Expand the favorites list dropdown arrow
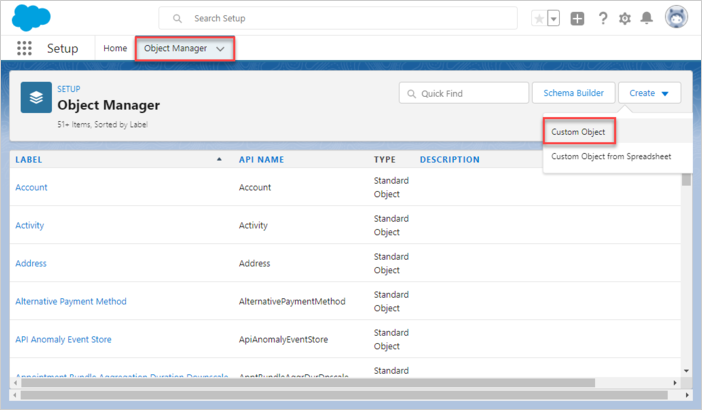This screenshot has width=702, height=410. tap(553, 19)
